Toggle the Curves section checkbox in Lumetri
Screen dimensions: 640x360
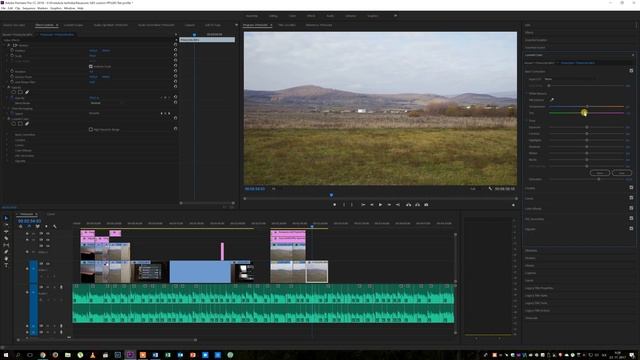click(631, 198)
